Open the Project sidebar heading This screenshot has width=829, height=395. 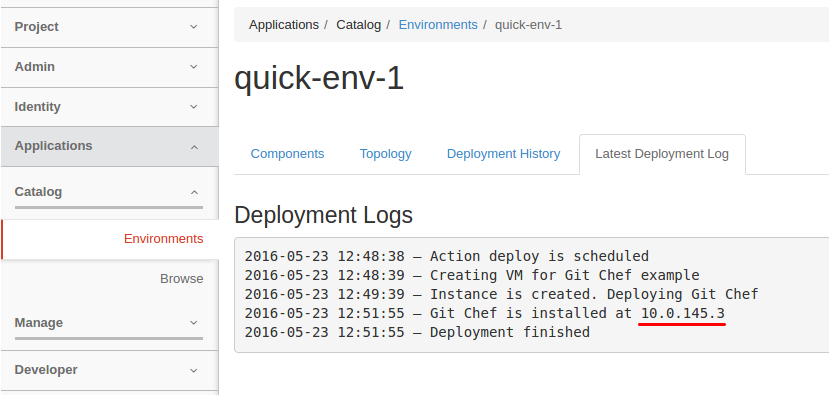pos(36,27)
